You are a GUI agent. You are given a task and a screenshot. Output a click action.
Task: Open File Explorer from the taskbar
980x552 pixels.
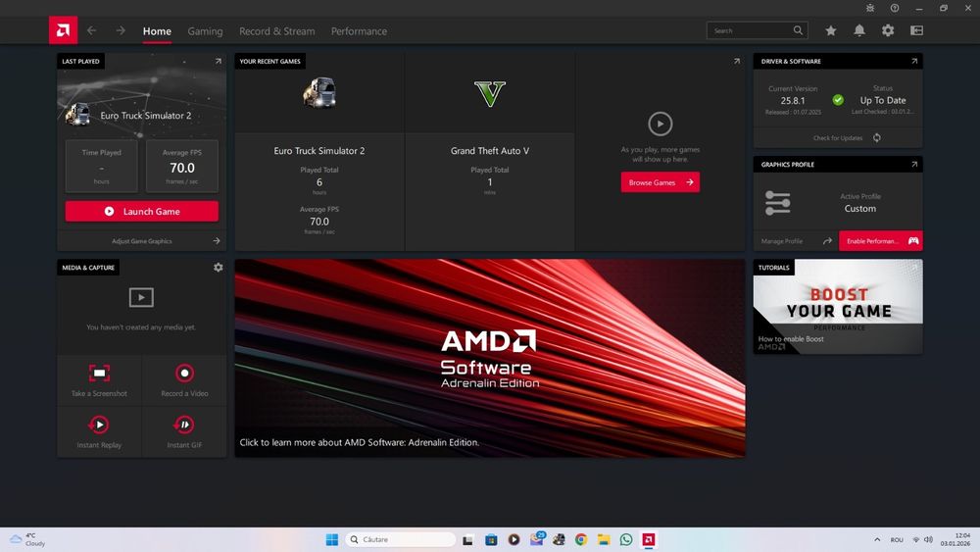pyautogui.click(x=604, y=539)
